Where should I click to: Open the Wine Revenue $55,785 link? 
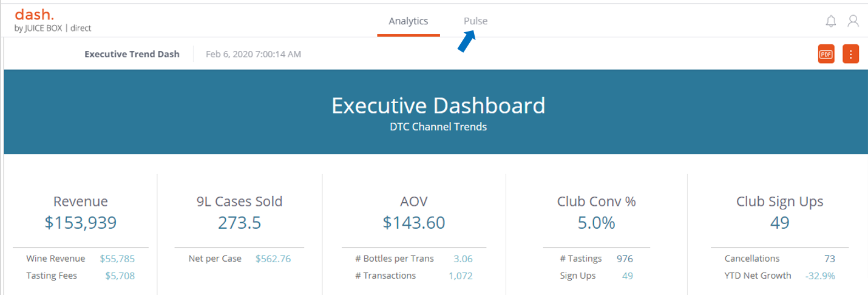pos(117,259)
